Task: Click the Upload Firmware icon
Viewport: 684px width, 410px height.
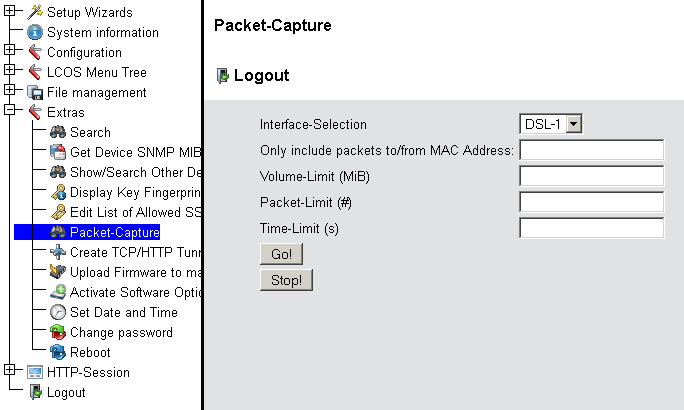Action: click(x=58, y=272)
